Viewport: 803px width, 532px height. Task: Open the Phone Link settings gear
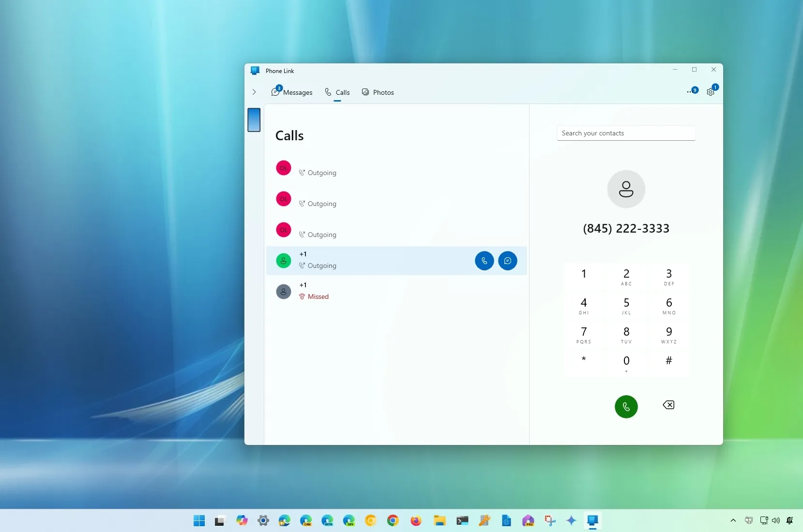coord(711,92)
